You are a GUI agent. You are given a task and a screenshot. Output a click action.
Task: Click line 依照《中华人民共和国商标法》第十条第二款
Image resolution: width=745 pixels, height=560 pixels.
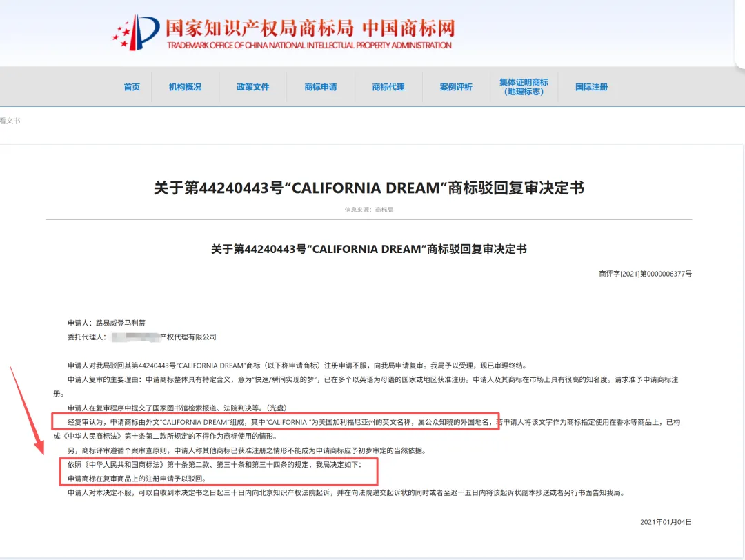pos(215,465)
